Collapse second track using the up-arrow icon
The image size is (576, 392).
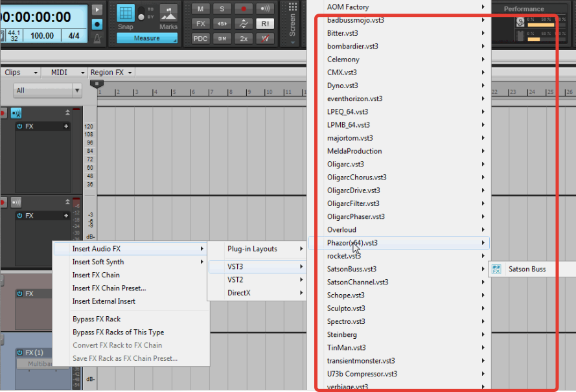click(x=67, y=202)
